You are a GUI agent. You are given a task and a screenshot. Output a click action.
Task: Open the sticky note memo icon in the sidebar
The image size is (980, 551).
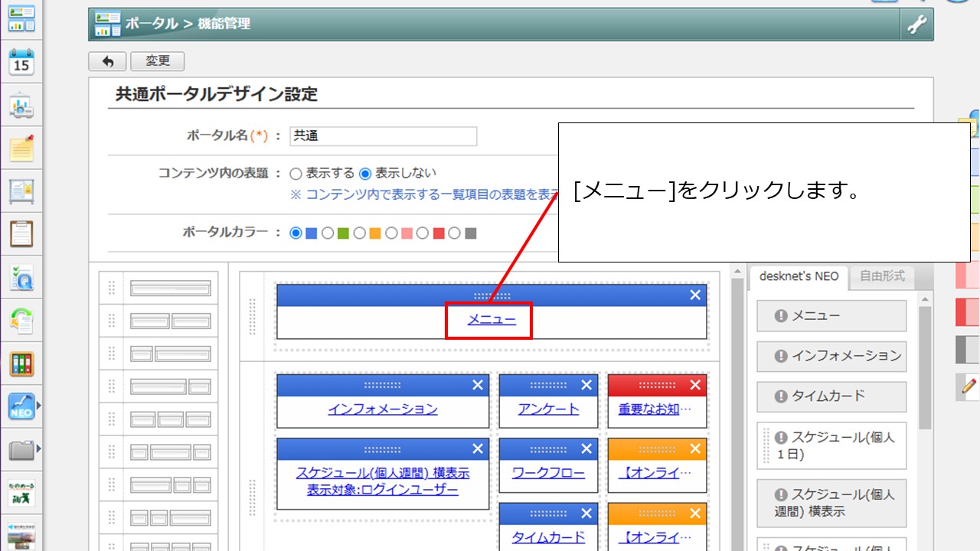tap(21, 149)
